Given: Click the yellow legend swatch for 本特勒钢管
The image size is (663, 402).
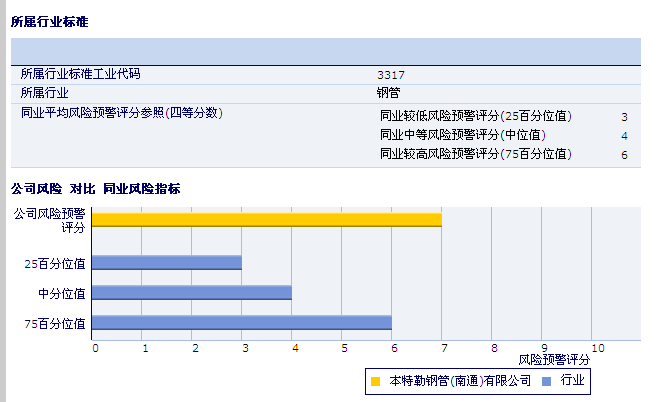Looking at the screenshot, I should coord(375,381).
